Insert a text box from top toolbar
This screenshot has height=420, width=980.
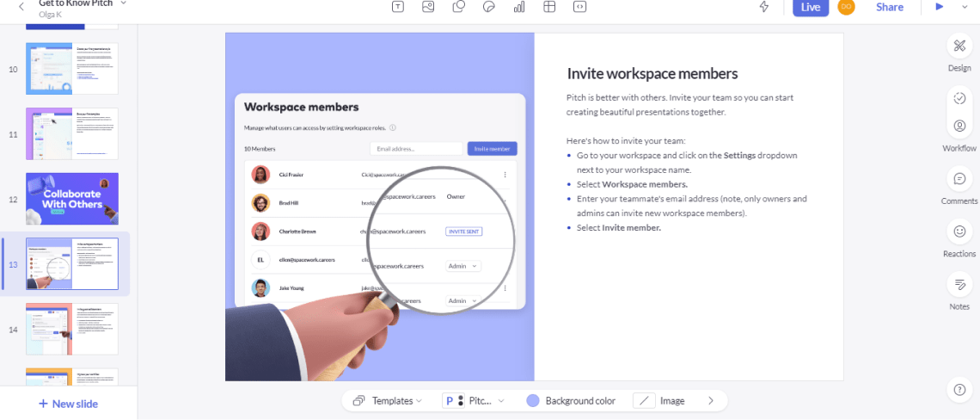397,7
